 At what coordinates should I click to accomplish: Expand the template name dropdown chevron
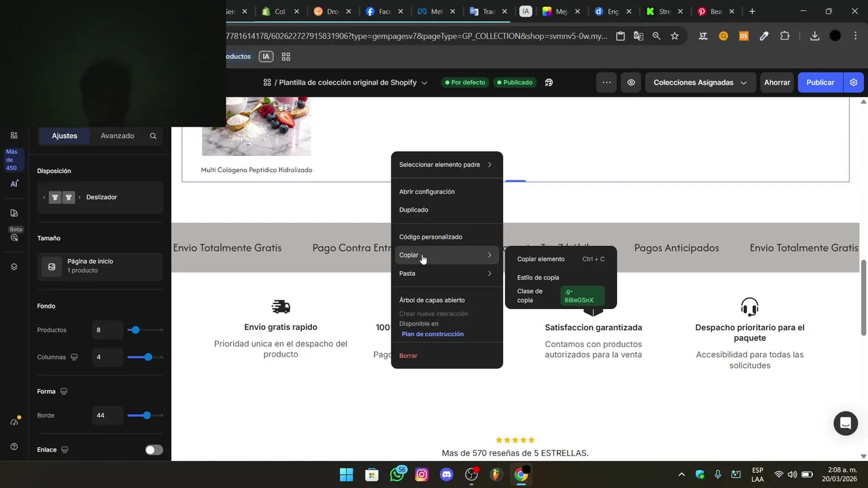click(425, 83)
